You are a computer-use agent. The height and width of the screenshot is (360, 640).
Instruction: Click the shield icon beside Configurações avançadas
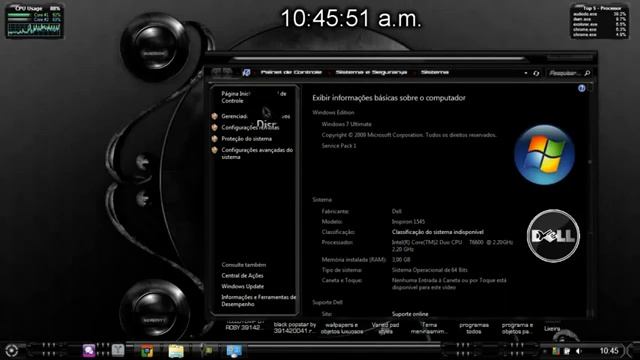[x=215, y=150]
